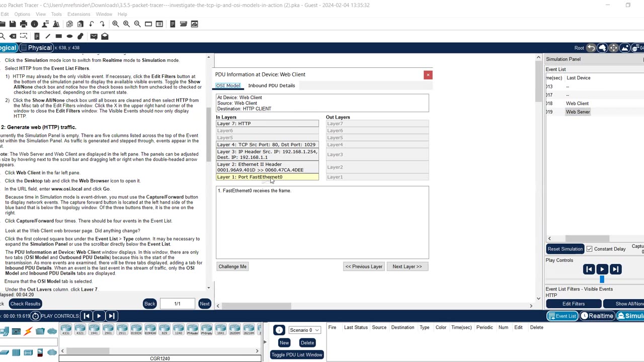The height and width of the screenshot is (362, 644).
Task: Click the Zoom In magnifier icon
Action: [116, 24]
